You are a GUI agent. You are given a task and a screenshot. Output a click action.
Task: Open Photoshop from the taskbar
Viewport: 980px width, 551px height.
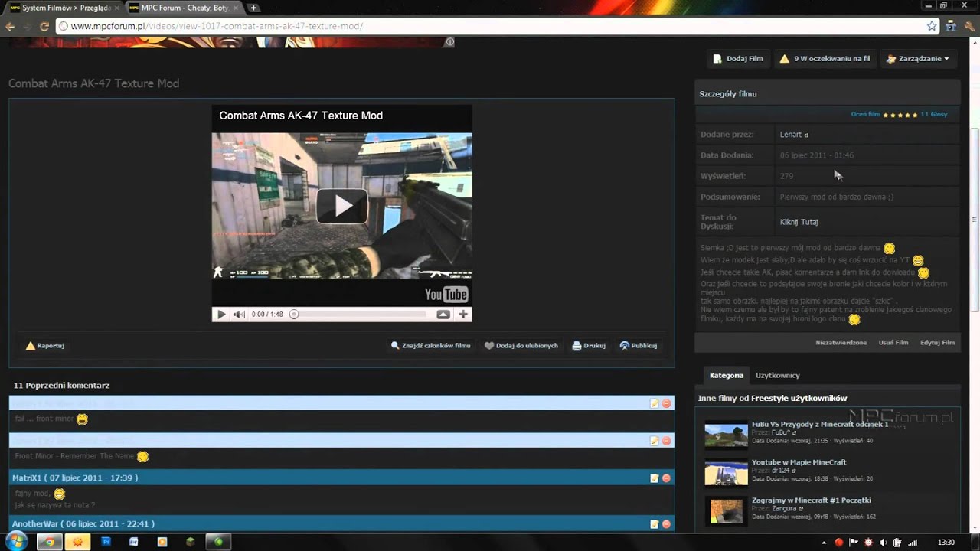coord(106,542)
